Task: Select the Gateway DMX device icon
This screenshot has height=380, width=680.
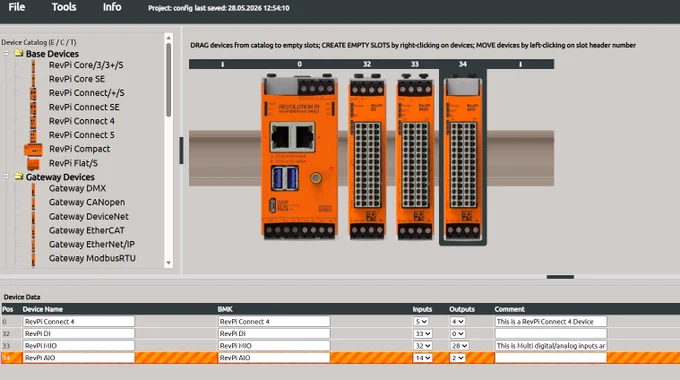Action: pos(33,189)
